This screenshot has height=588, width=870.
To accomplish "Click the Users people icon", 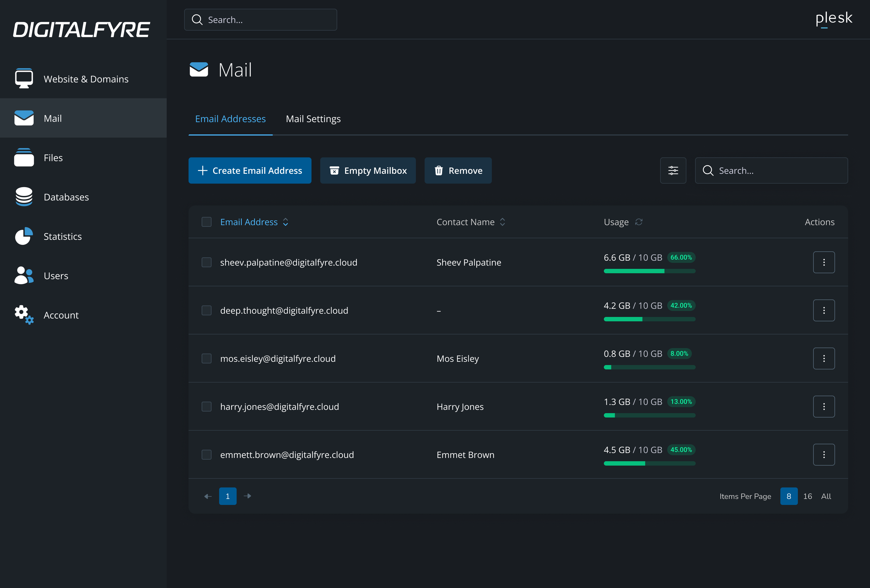I will 24,275.
